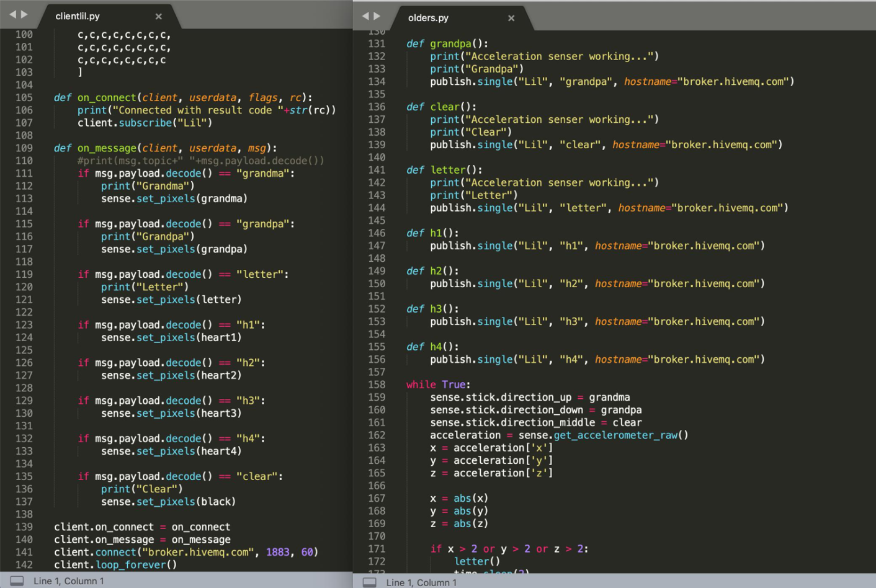The height and width of the screenshot is (588, 876).
Task: Click 'client.loop_forever()' on line 142
Action: 115,565
